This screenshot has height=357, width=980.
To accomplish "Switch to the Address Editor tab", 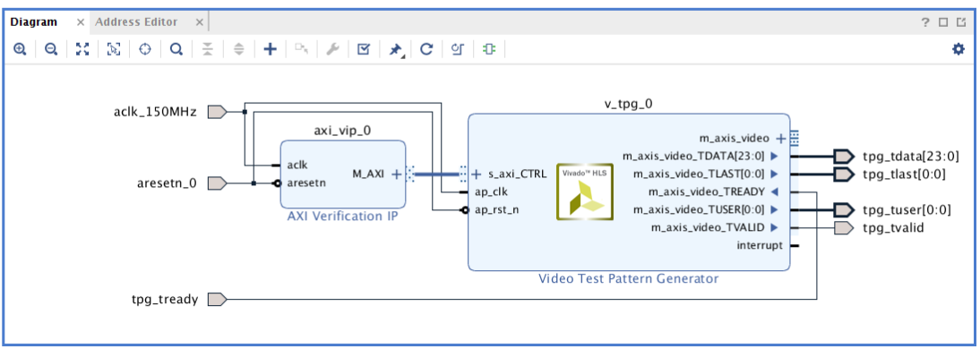I will click(x=136, y=21).
